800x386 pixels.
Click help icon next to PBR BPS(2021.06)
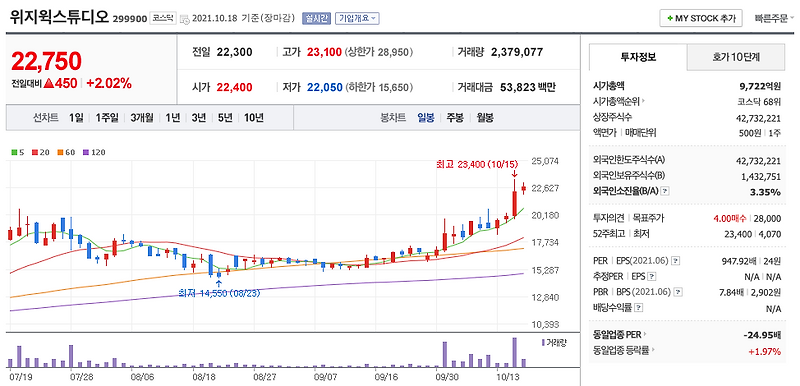click(678, 292)
